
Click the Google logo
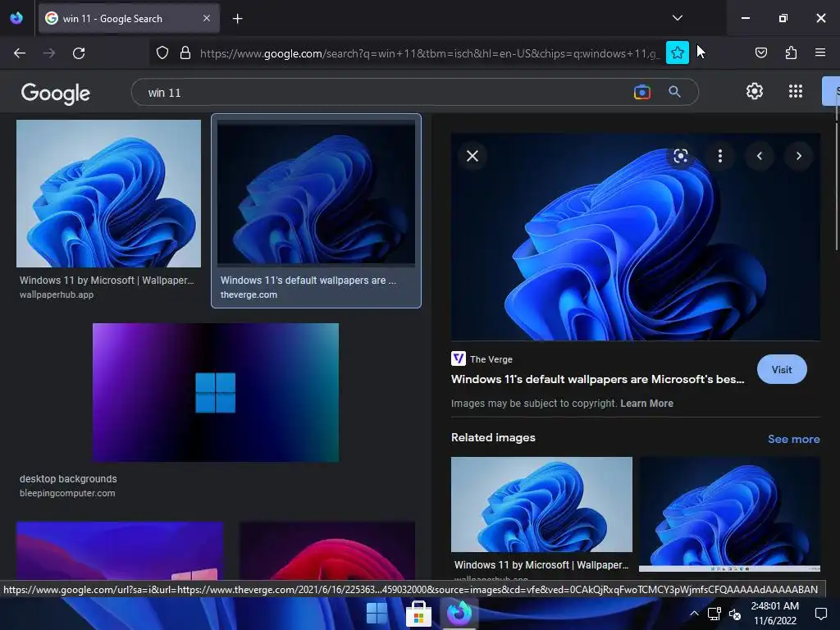click(55, 93)
